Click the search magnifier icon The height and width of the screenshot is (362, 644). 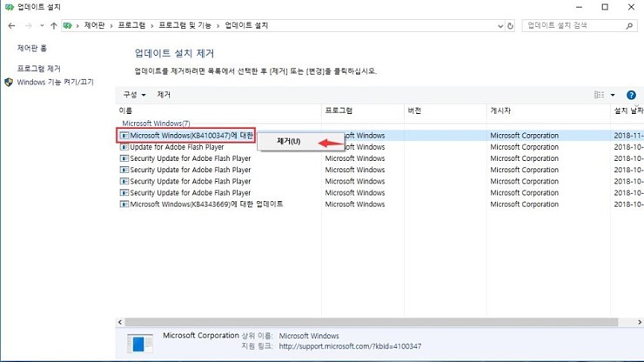pos(629,26)
